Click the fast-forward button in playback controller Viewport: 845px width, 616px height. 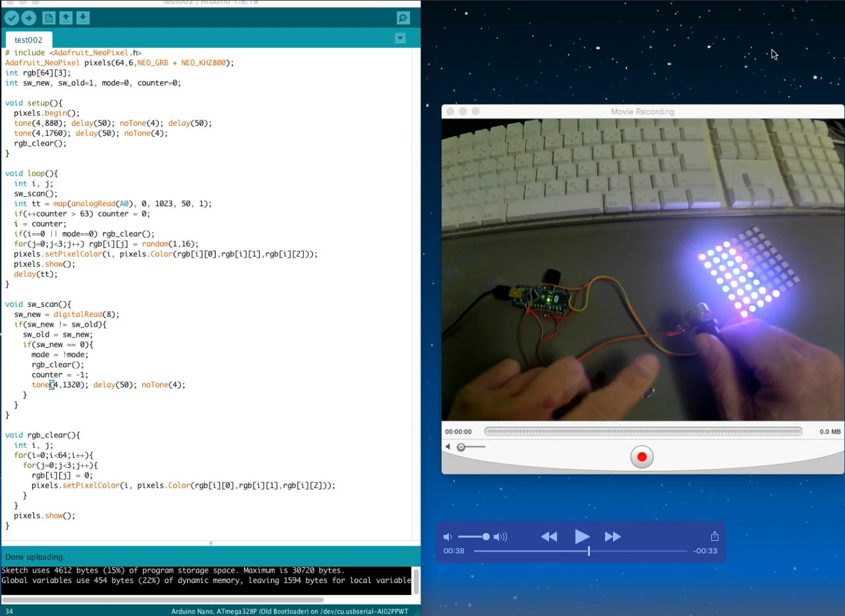(613, 537)
